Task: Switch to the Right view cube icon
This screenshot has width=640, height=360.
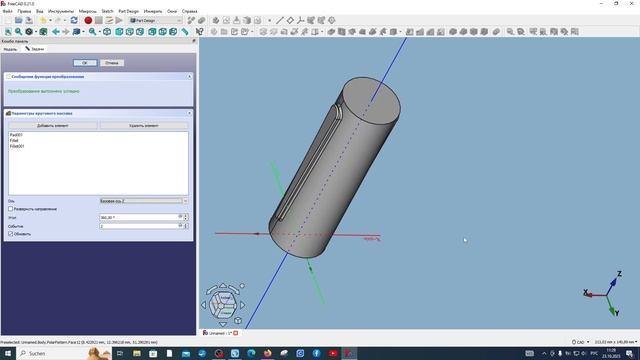Action: point(140,32)
